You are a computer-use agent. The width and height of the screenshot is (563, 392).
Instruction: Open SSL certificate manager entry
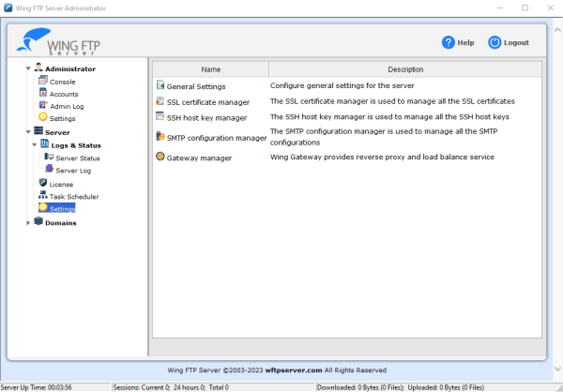208,102
